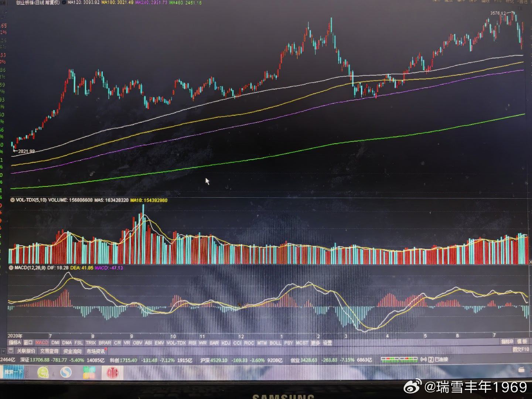Open the 资金流向 tab

coord(72,351)
